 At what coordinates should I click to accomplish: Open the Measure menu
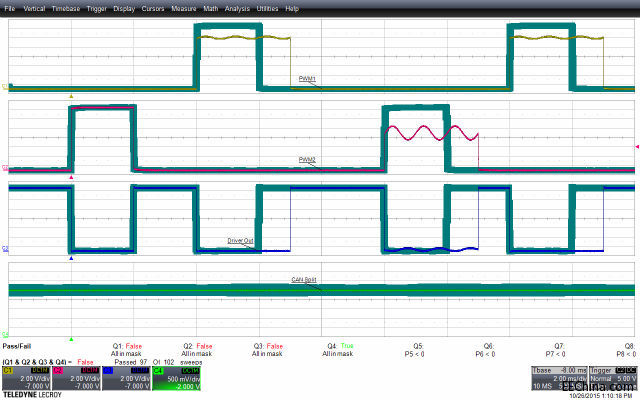tap(184, 9)
